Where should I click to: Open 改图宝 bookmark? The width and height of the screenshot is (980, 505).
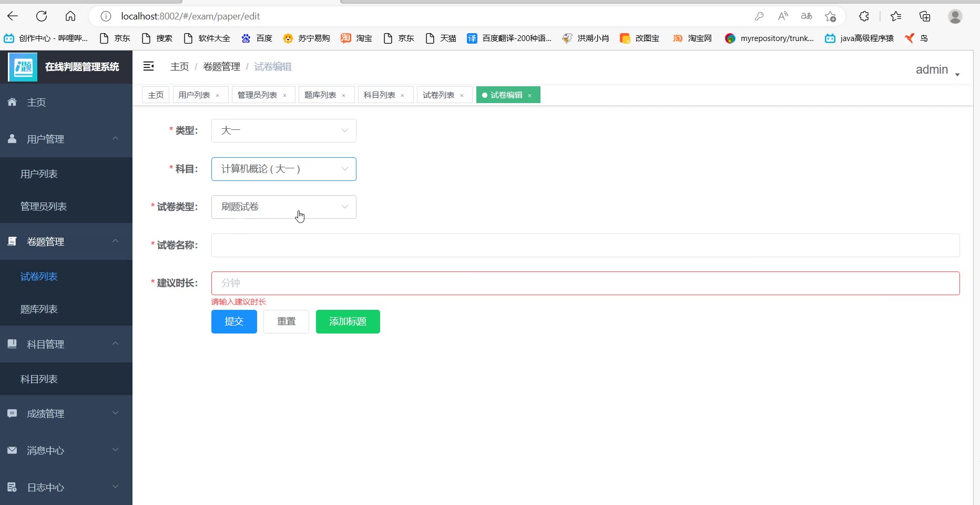click(x=640, y=38)
